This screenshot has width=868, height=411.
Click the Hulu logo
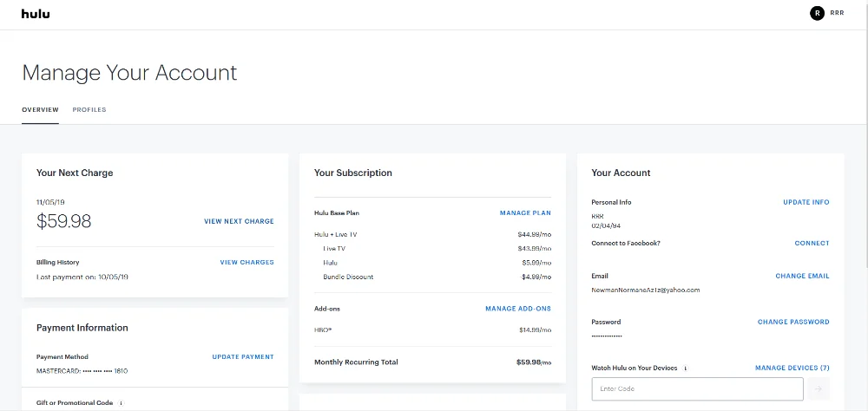pos(36,14)
